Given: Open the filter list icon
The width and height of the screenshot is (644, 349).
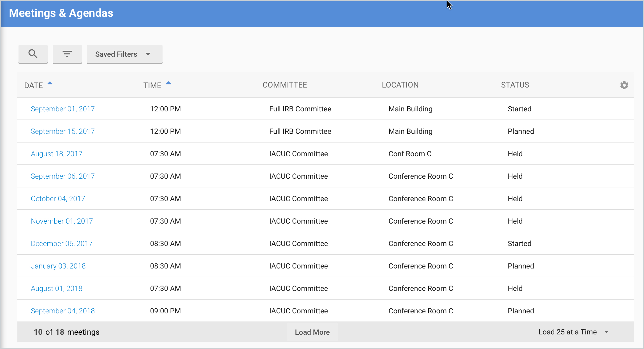Looking at the screenshot, I should 67,54.
